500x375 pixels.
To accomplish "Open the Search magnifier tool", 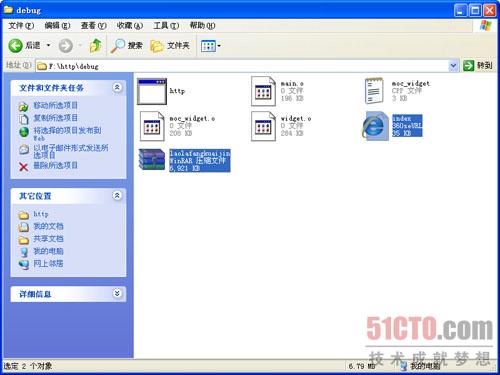I will click(x=127, y=46).
